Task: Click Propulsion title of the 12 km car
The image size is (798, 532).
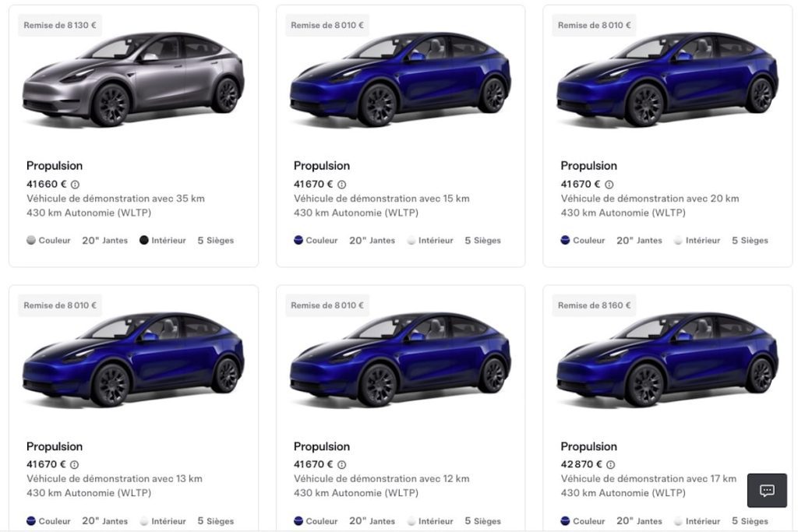Action: [322, 446]
